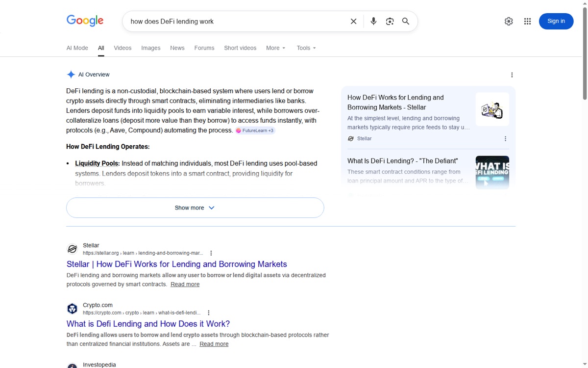The image size is (588, 368).
Task: Click the crypto.com breadcrumb URL
Action: click(142, 313)
